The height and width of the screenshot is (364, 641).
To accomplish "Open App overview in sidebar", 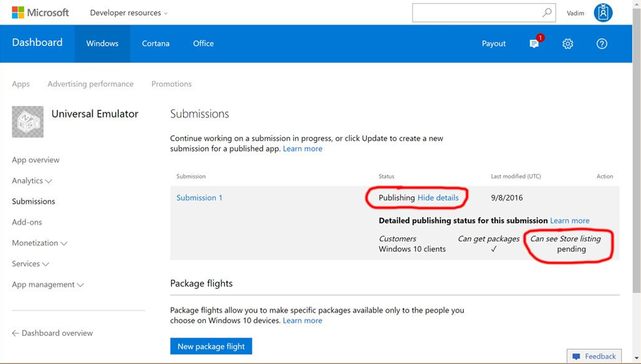I will pyautogui.click(x=36, y=160).
